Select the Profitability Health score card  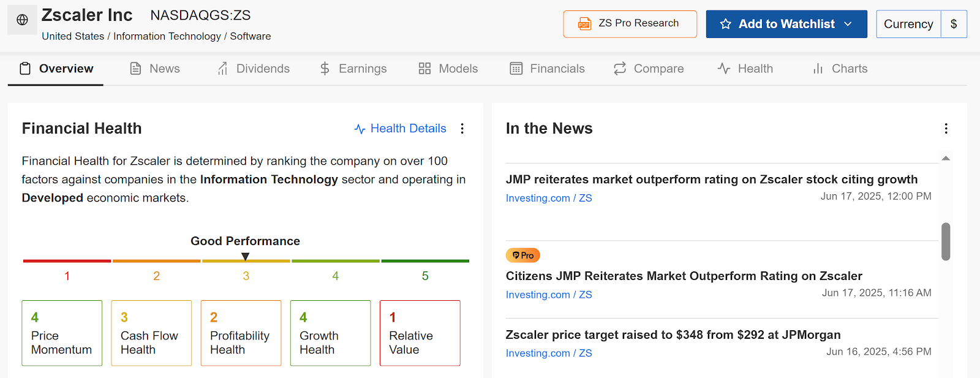coord(241,333)
